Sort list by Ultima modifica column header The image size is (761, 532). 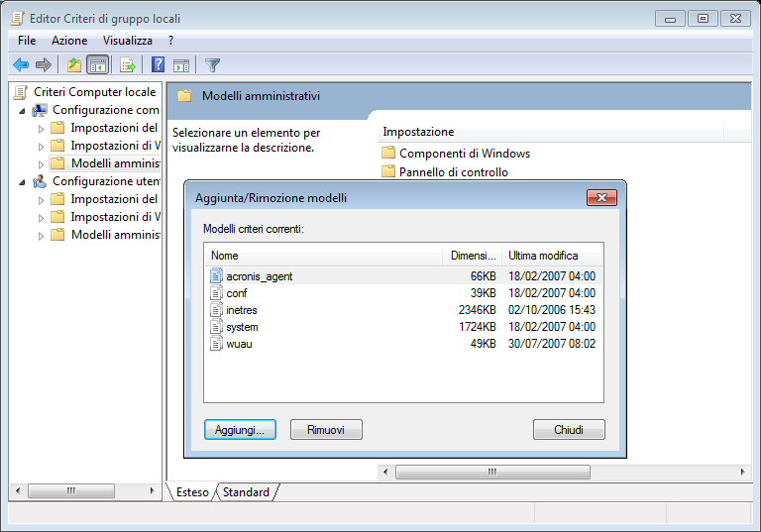(x=550, y=256)
